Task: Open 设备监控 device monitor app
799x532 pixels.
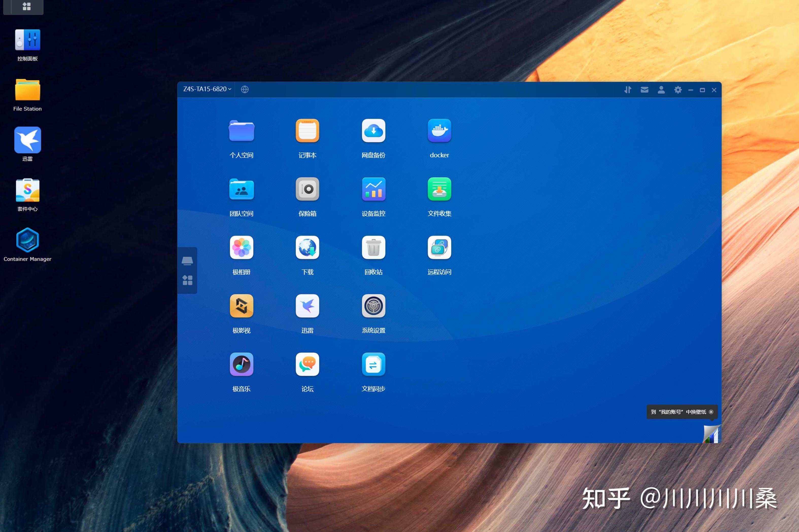Action: [x=373, y=189]
